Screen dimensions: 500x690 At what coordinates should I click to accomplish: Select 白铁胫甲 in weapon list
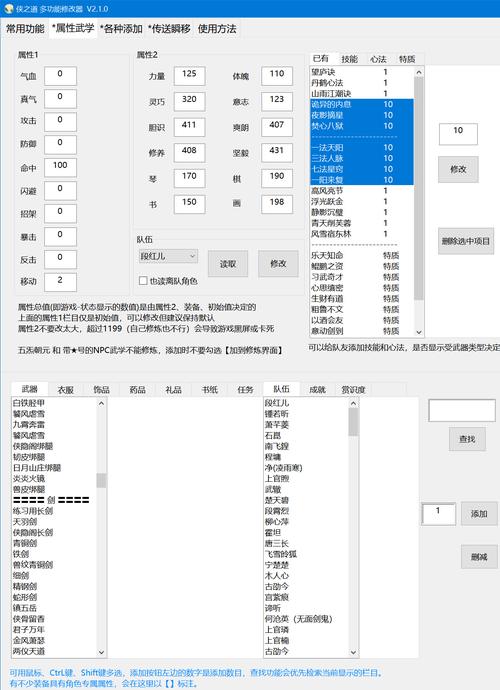(x=54, y=403)
